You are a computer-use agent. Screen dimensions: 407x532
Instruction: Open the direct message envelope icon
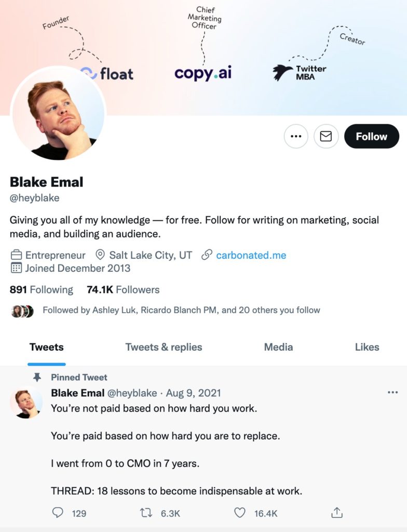pos(326,136)
